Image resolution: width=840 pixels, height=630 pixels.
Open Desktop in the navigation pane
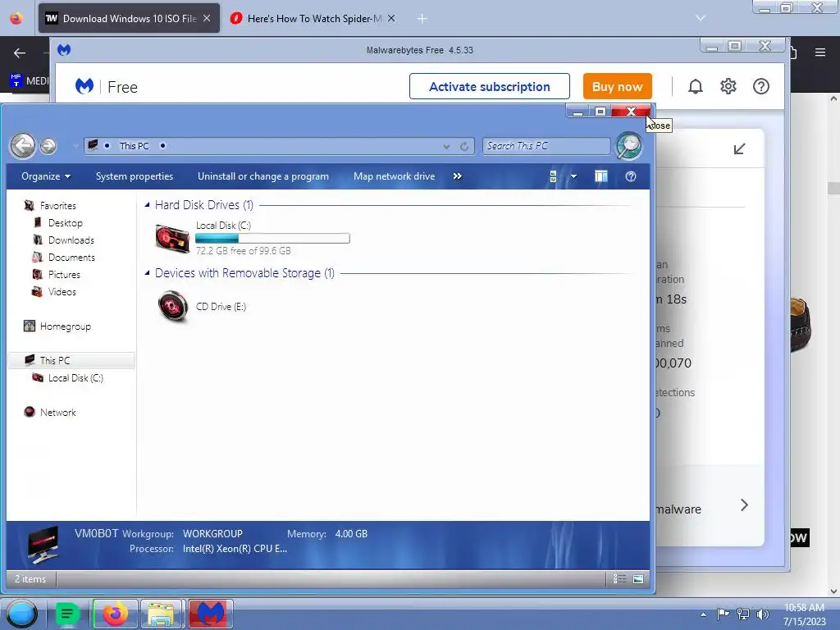pos(66,223)
